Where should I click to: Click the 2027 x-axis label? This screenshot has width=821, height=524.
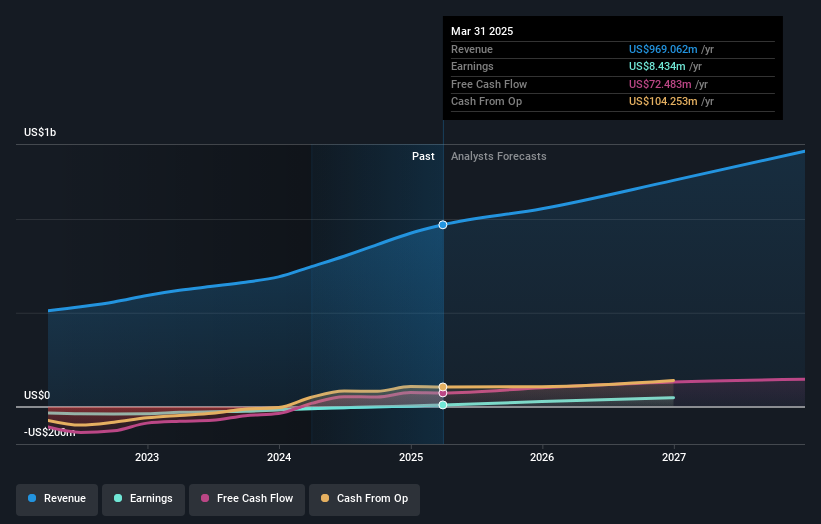pyautogui.click(x=674, y=457)
